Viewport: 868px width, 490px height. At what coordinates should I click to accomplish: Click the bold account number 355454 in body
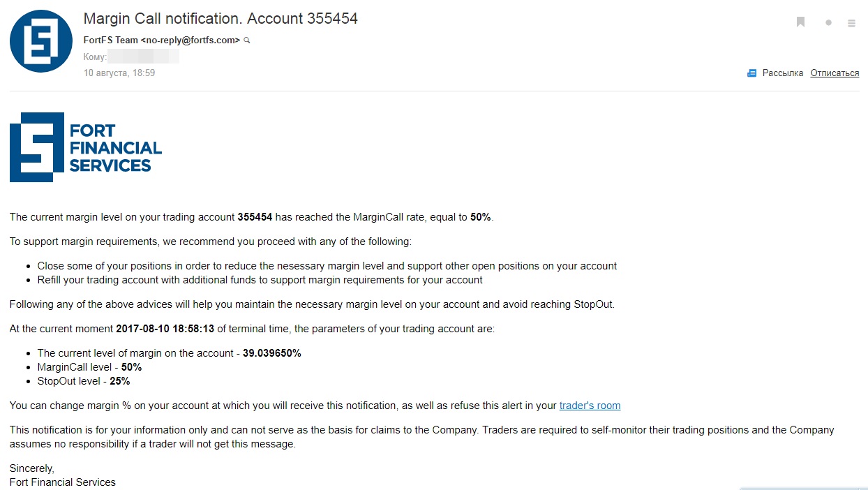coord(255,217)
